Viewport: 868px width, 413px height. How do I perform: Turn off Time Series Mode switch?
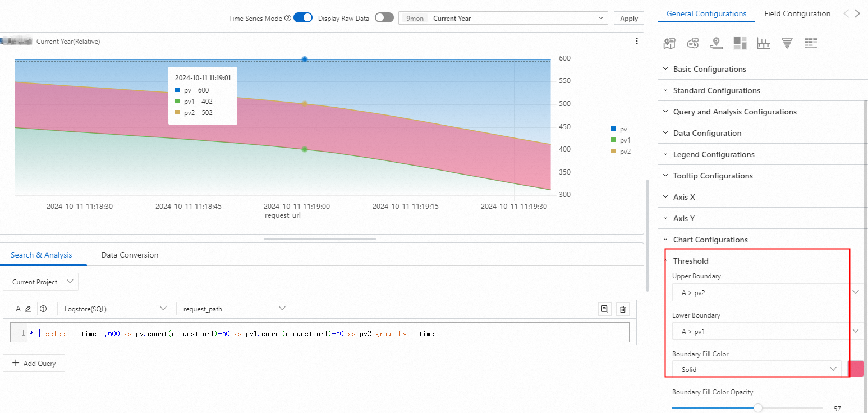[x=303, y=18]
